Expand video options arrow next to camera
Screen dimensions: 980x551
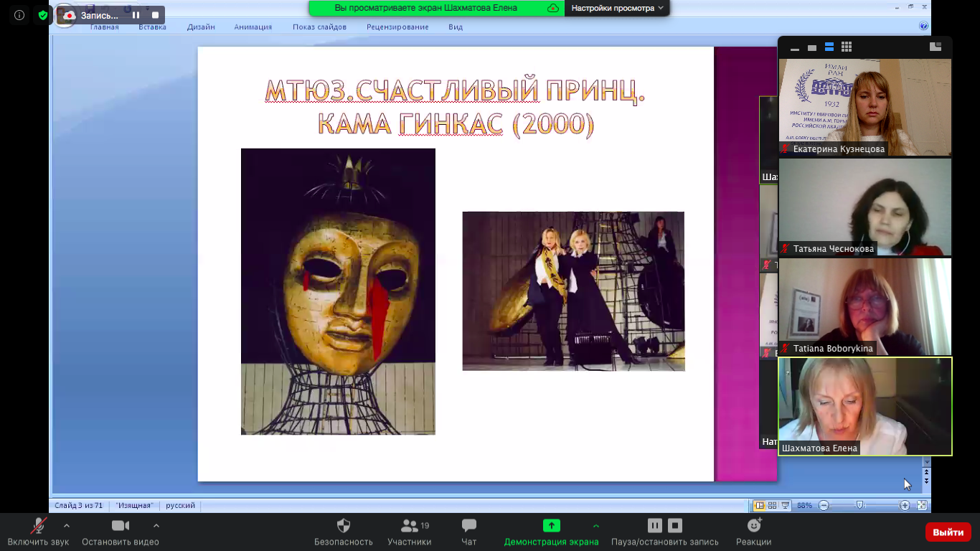coord(156,525)
